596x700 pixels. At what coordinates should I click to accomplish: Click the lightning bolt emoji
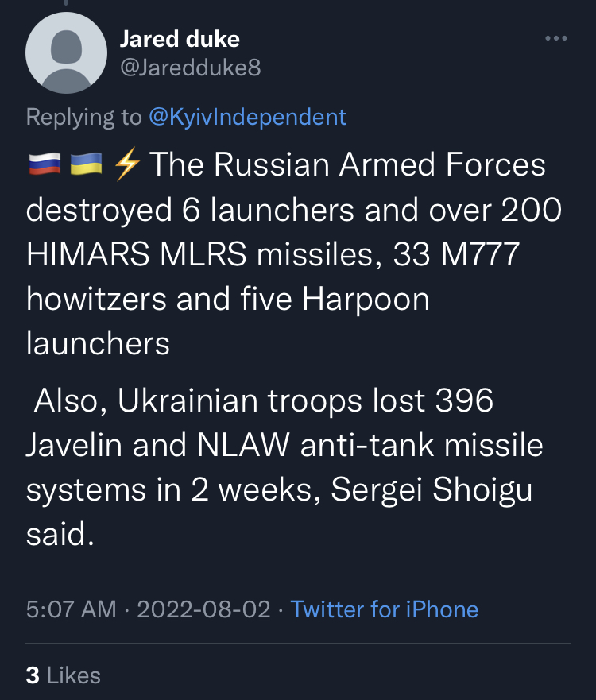click(127, 164)
